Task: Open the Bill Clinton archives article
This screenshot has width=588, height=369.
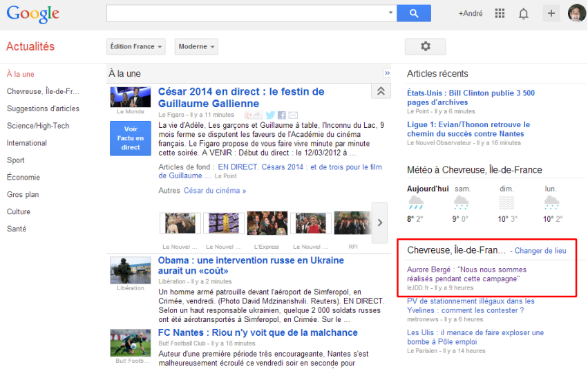Action: coord(471,97)
